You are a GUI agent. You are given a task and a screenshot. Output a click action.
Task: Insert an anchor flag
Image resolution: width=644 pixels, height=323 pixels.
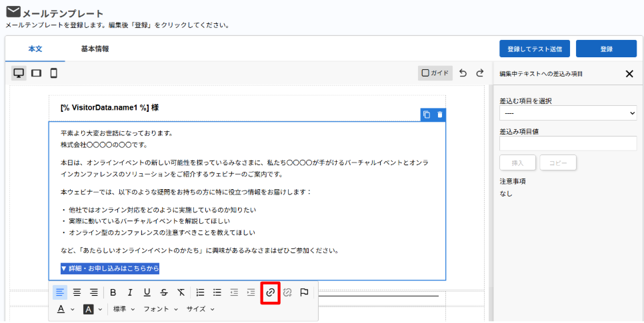point(304,292)
